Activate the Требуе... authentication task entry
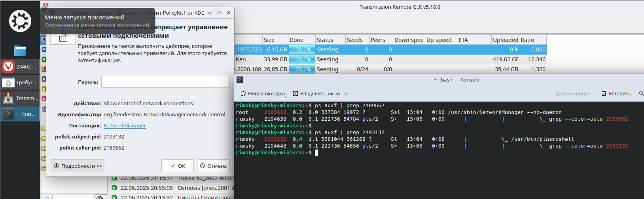This screenshot has width=644, height=199. coord(20,82)
